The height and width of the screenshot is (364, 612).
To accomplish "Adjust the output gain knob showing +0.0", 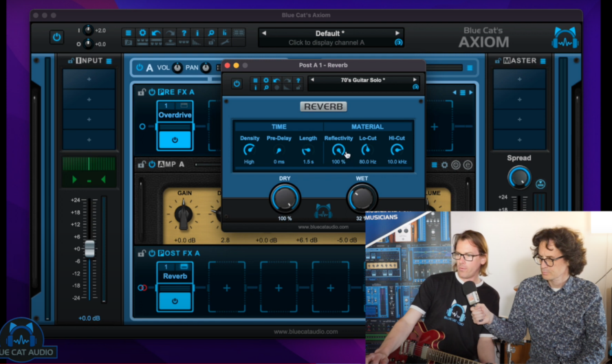I will (88, 44).
